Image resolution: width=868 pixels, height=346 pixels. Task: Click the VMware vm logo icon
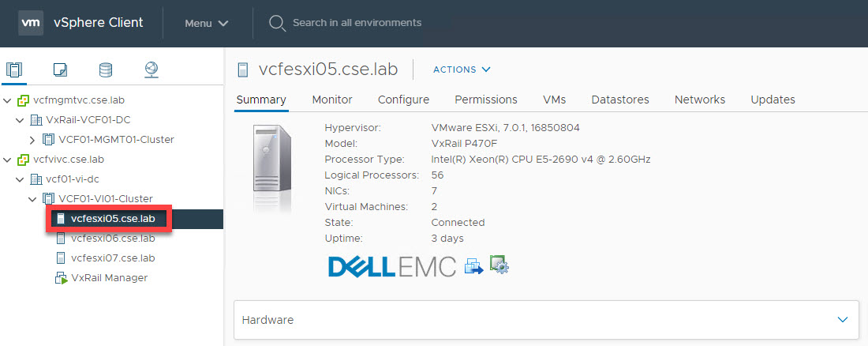(x=30, y=23)
